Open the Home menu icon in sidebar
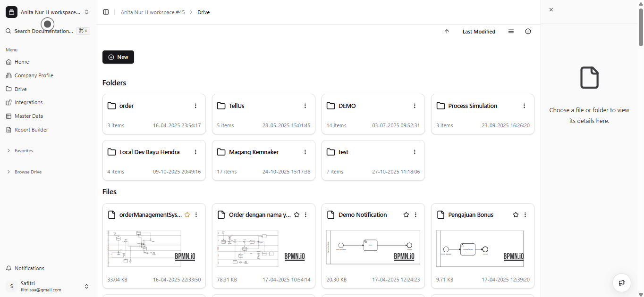 point(8,62)
